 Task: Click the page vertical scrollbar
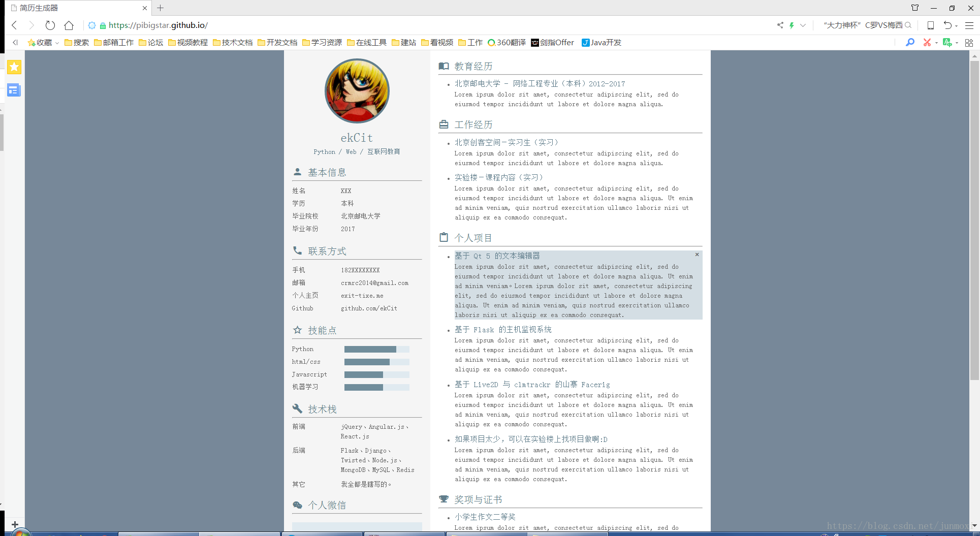click(974, 221)
